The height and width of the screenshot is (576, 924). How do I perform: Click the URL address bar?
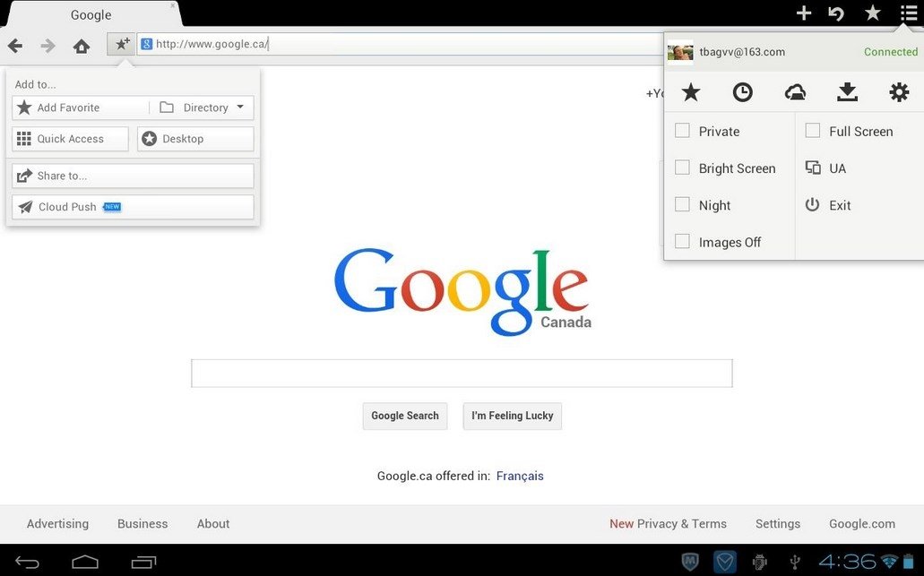[401, 44]
